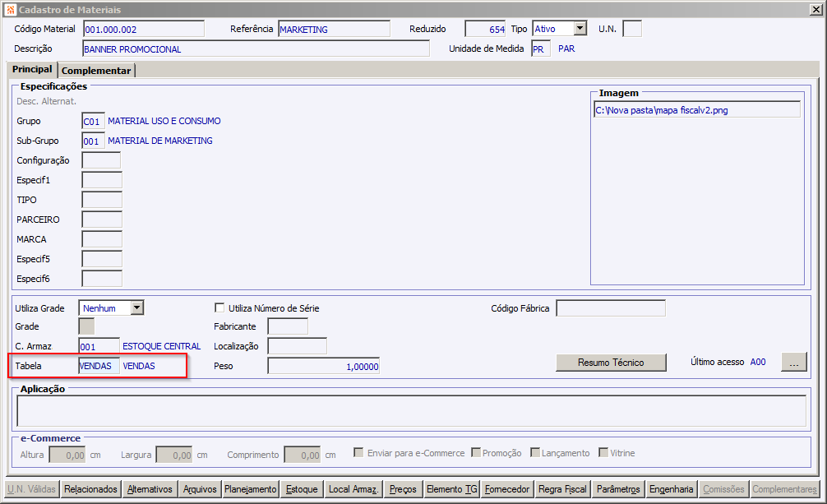Click the Código Material field
The image size is (827, 504).
[x=144, y=29]
